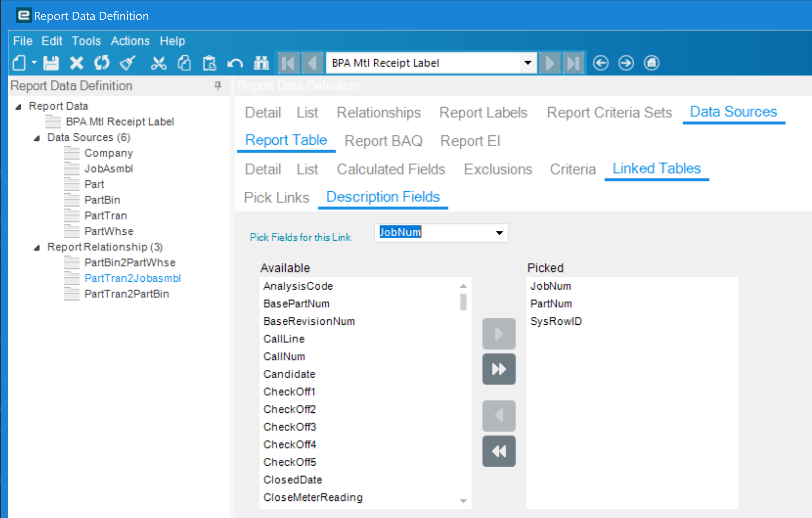Viewport: 812px width, 518px height.
Task: Switch to the Calculated Fields tab
Action: (391, 169)
